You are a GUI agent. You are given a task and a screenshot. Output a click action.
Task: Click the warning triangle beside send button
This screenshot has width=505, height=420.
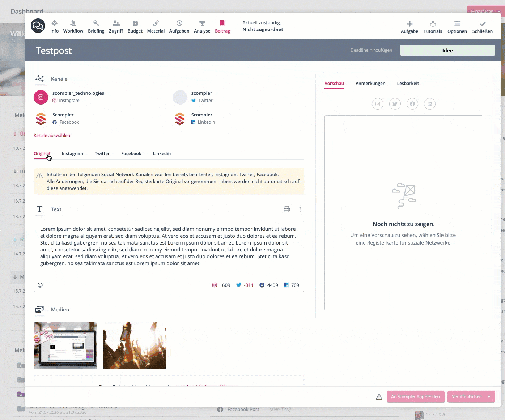click(379, 397)
